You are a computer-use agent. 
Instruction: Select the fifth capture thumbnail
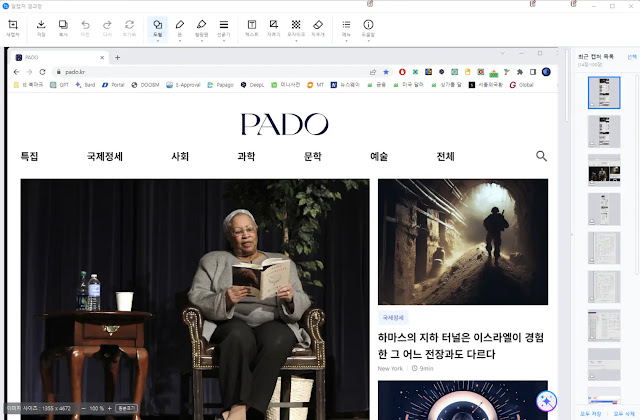(604, 248)
